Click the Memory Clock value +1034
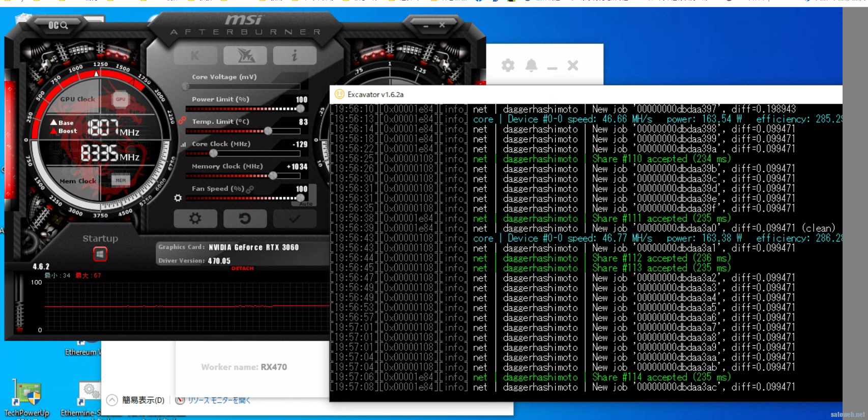The width and height of the screenshot is (868, 420). [x=297, y=167]
